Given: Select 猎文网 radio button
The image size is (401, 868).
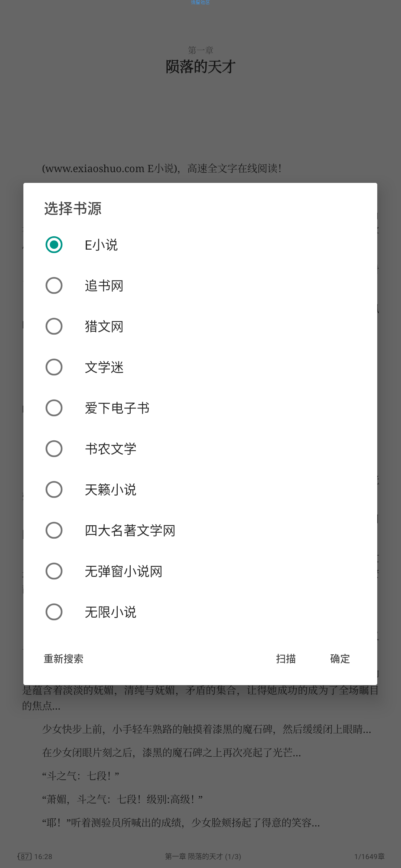Looking at the screenshot, I should point(54,326).
